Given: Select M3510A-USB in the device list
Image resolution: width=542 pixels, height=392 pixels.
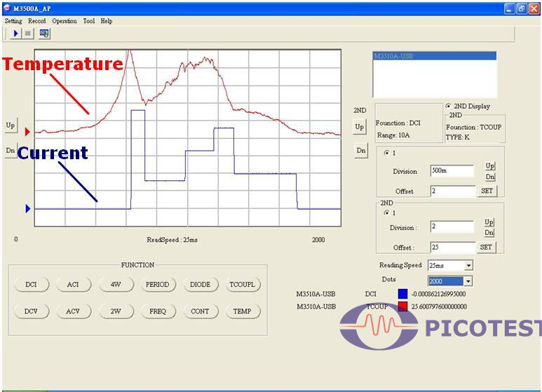Looking at the screenshot, I should (x=435, y=56).
